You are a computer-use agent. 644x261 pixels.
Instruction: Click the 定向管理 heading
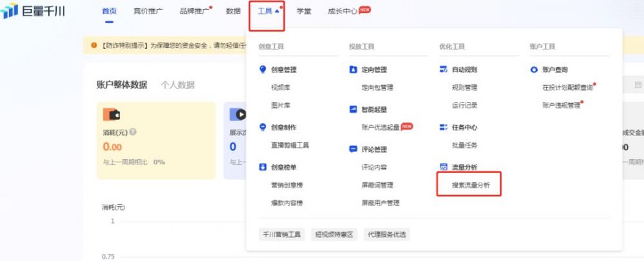coord(374,70)
